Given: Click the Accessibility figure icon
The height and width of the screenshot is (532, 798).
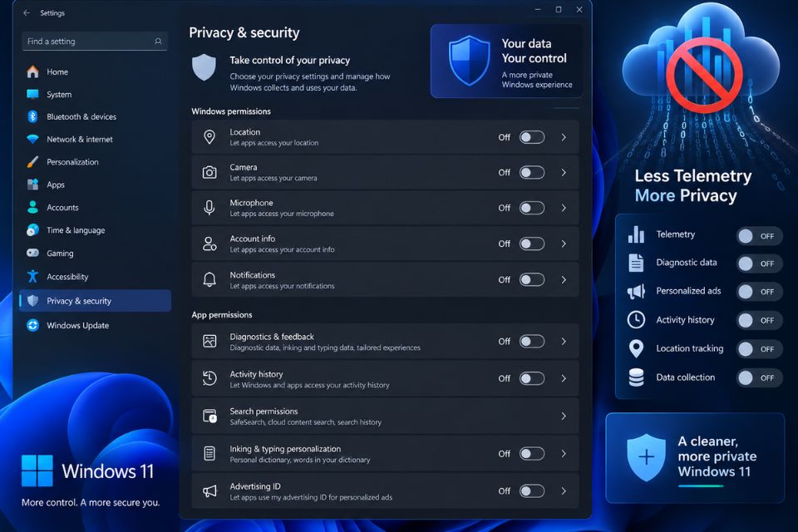Looking at the screenshot, I should (x=32, y=277).
